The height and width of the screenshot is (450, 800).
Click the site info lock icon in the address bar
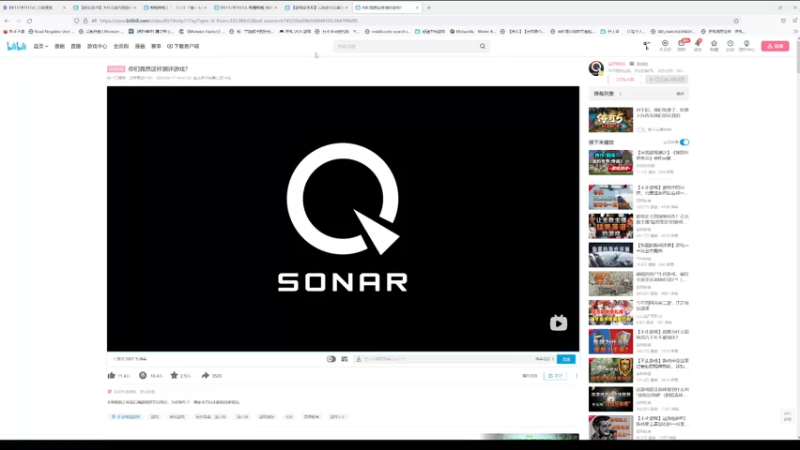[85, 21]
